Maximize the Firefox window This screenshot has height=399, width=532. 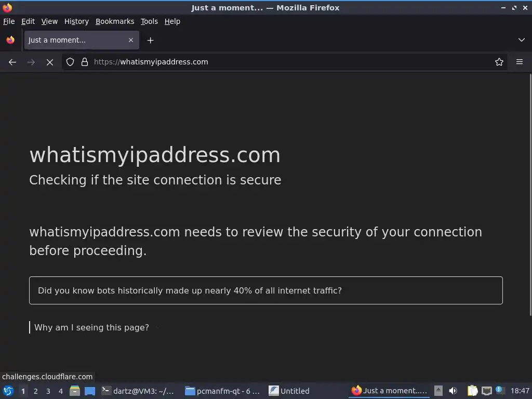tap(514, 7)
